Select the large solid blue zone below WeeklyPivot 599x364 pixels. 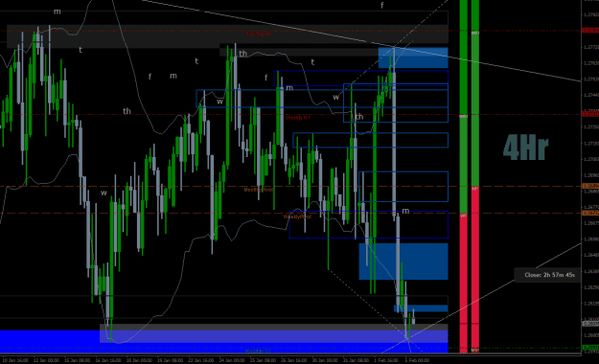403,262
